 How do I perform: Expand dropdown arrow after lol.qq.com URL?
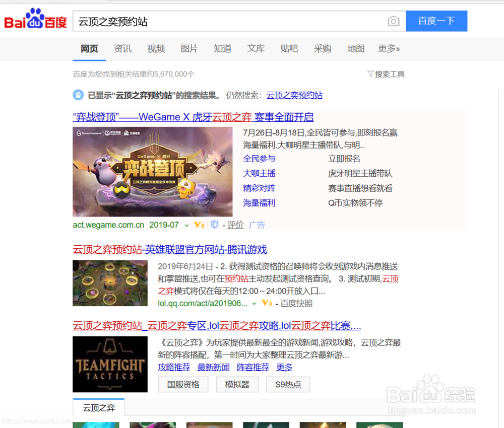254,304
